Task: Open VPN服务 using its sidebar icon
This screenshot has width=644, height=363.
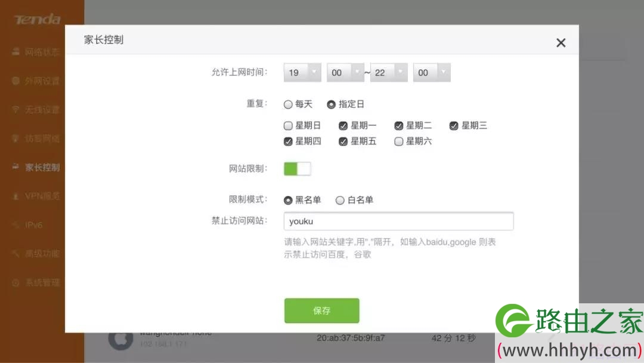Action: [x=16, y=196]
